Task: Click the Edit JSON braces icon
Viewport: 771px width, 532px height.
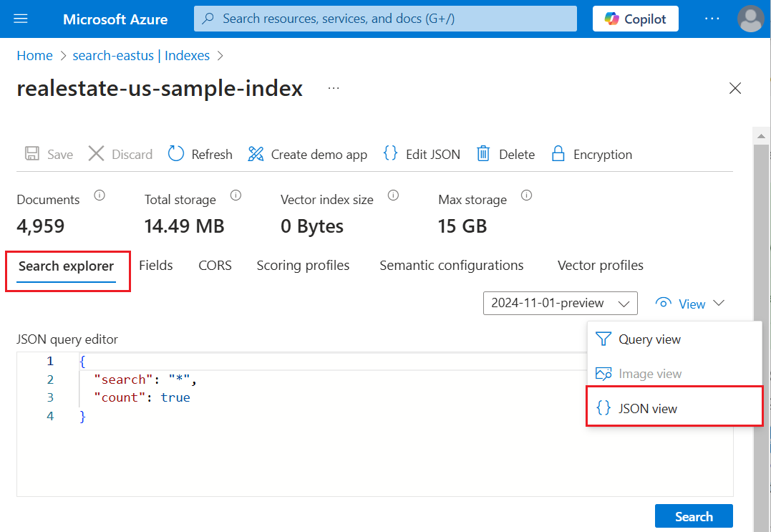Action: tap(390, 153)
